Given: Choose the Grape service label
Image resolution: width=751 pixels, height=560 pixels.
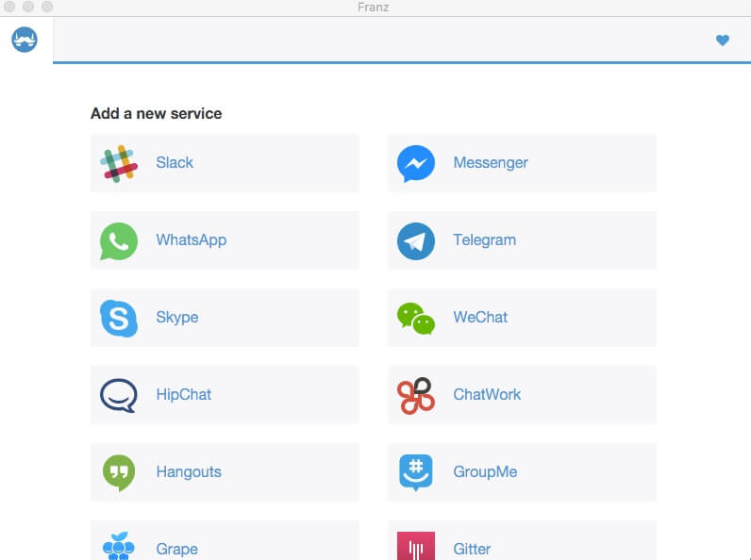Looking at the screenshot, I should 176,550.
